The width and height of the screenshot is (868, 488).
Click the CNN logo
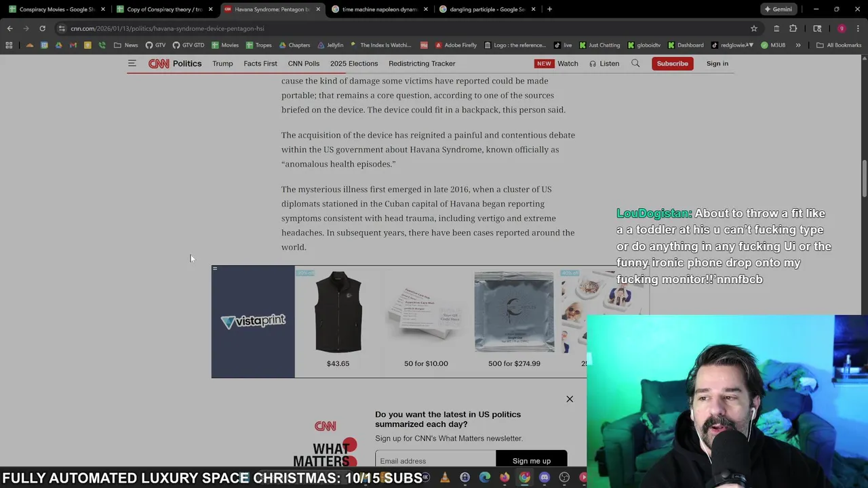click(x=159, y=64)
